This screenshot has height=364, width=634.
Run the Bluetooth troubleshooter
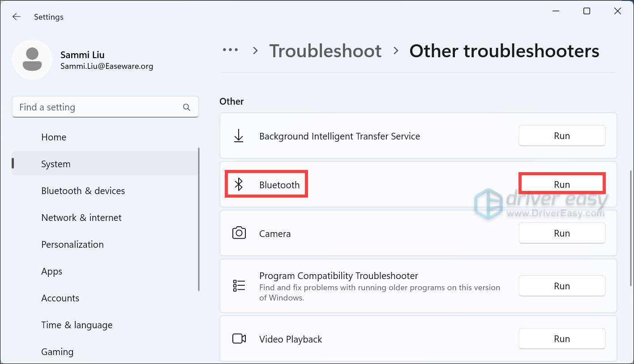(x=562, y=184)
